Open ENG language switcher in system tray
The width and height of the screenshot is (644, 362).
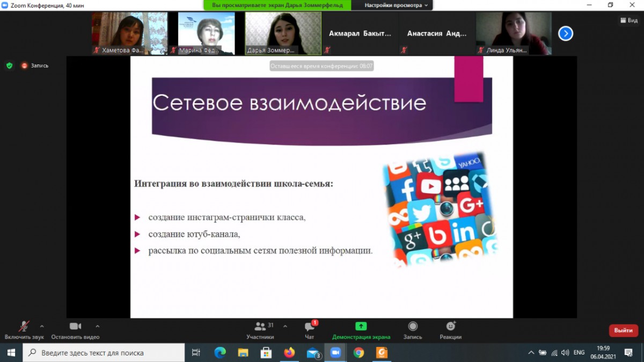click(579, 353)
